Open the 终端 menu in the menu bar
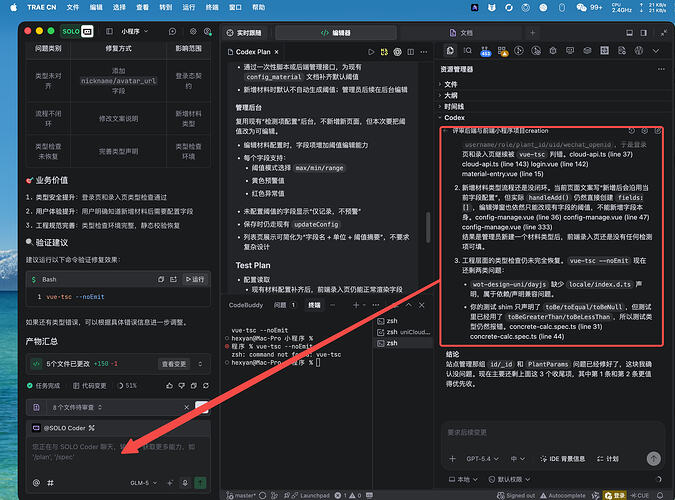 point(212,7)
